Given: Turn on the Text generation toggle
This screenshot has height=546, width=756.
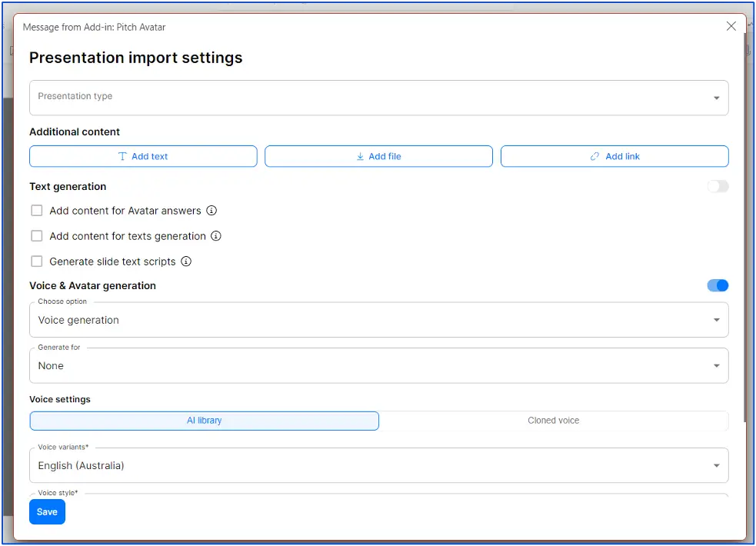Looking at the screenshot, I should [718, 186].
